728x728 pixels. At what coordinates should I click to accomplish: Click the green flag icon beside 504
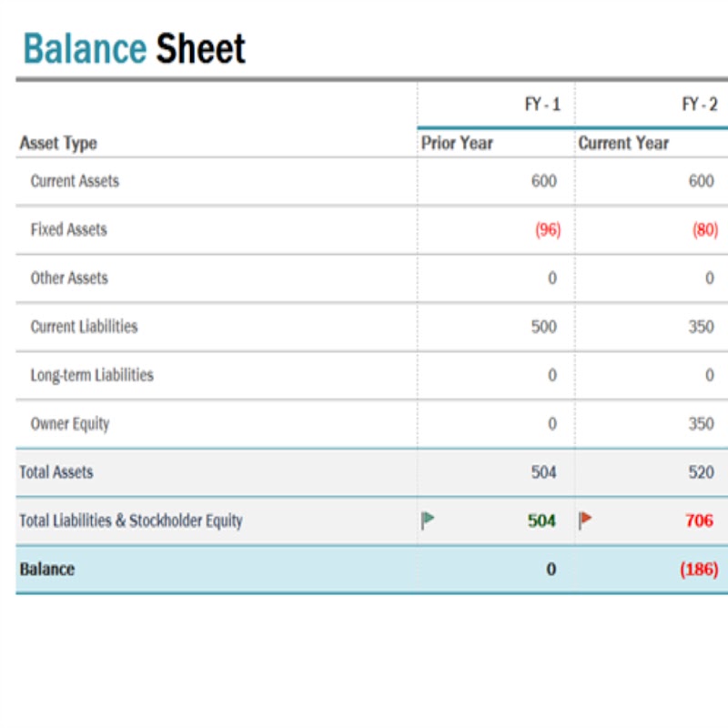[x=428, y=521]
